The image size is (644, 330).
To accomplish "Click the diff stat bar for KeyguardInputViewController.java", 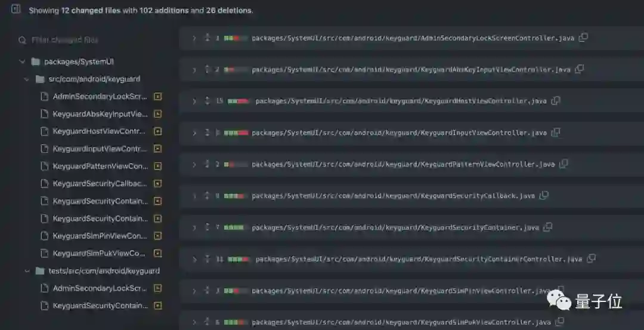I will click(236, 132).
